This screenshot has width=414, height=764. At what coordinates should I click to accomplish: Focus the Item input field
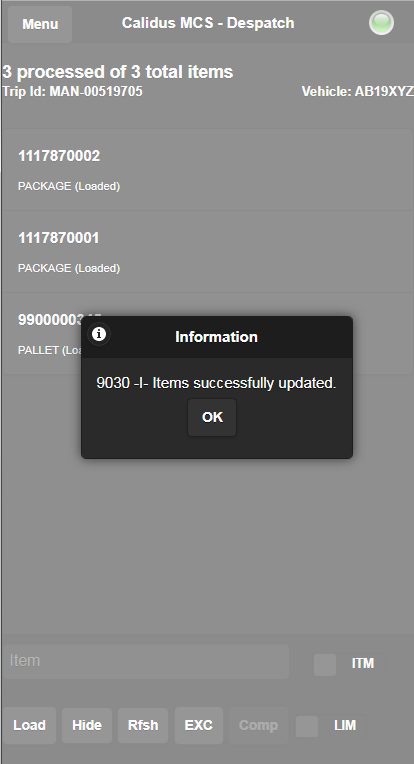pos(145,661)
